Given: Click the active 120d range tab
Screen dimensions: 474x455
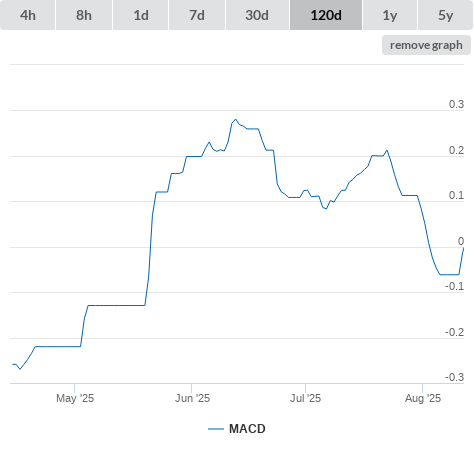Looking at the screenshot, I should point(326,15).
